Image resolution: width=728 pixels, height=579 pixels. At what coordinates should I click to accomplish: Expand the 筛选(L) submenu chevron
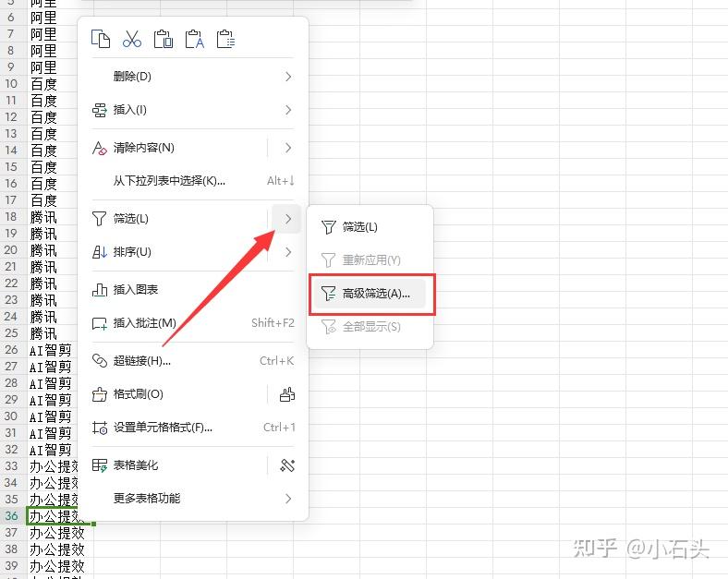[x=287, y=219]
